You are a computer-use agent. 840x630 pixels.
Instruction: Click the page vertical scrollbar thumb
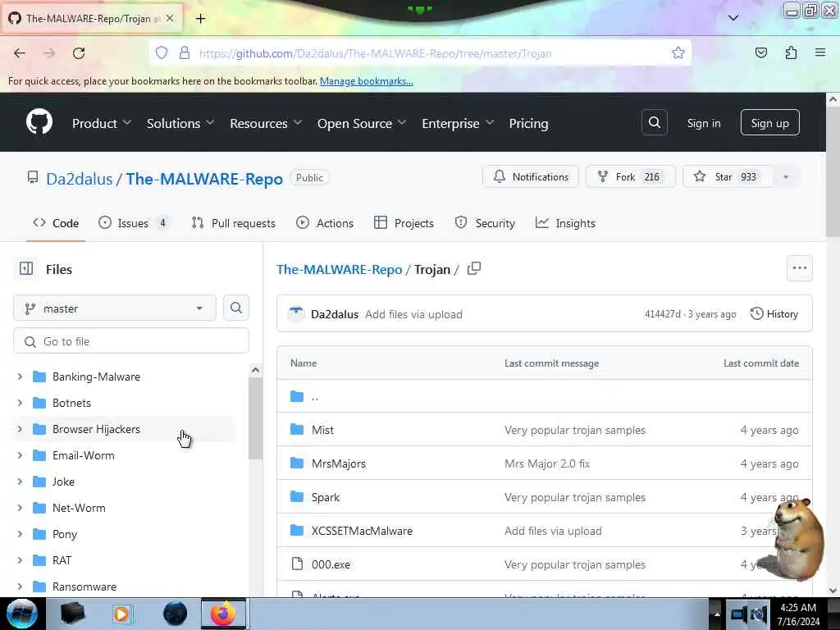(x=833, y=171)
